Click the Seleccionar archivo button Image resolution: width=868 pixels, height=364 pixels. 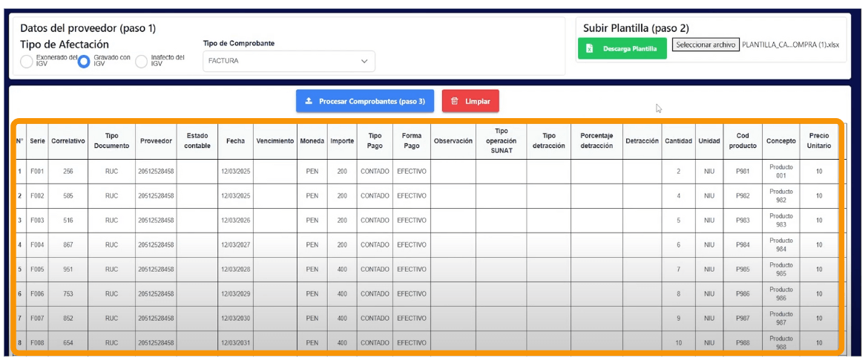706,45
